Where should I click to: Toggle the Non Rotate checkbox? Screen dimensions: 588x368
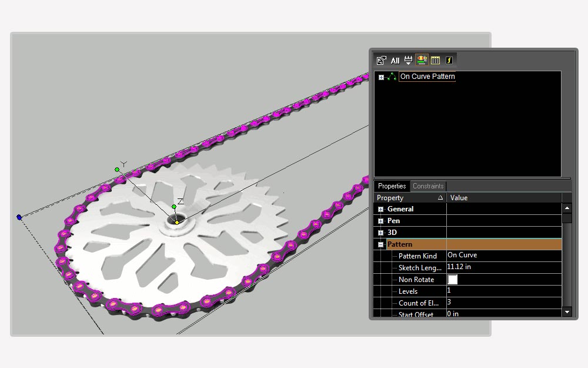click(x=453, y=279)
